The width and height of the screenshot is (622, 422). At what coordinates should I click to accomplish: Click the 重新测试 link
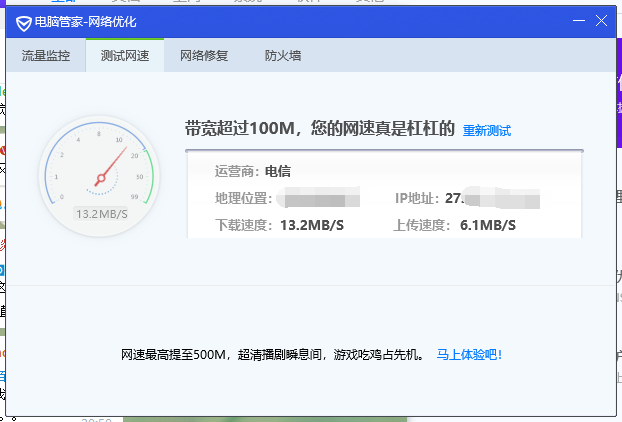click(487, 130)
